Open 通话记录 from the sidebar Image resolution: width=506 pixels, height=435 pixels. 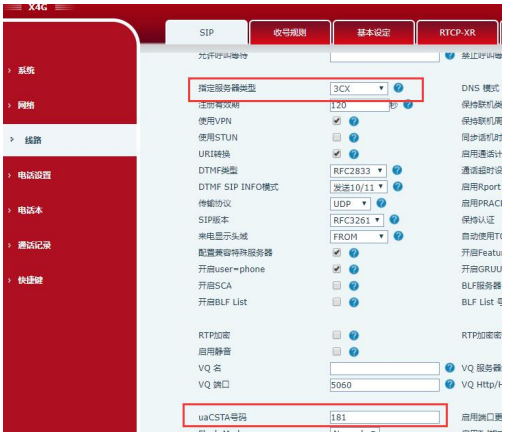[34, 245]
